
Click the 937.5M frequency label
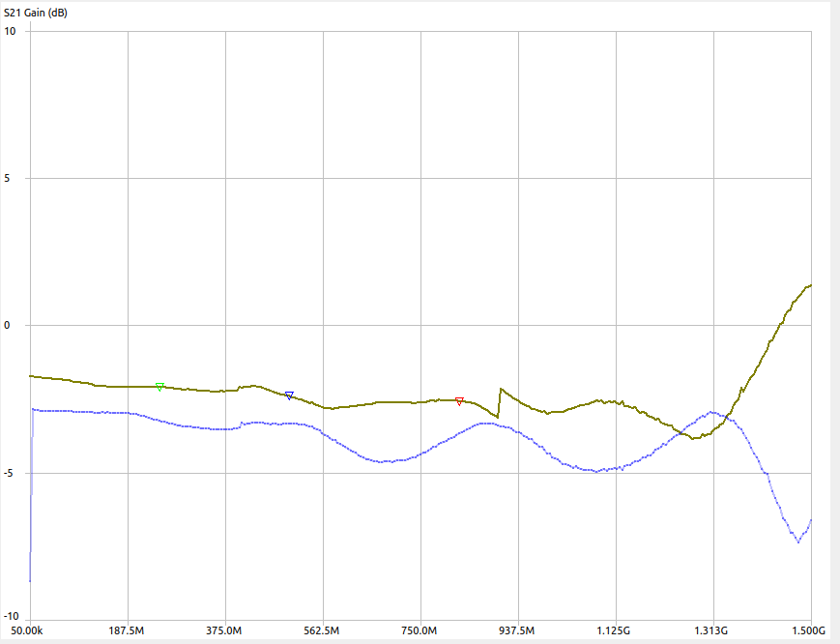518,630
